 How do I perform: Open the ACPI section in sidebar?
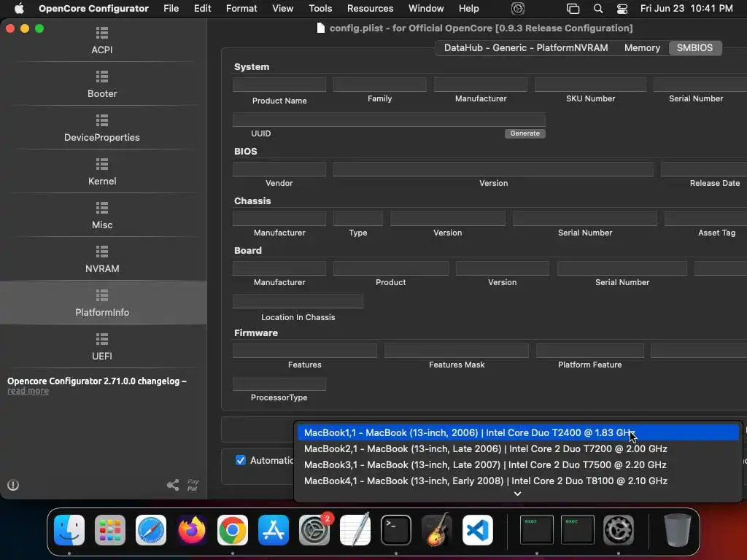102,41
